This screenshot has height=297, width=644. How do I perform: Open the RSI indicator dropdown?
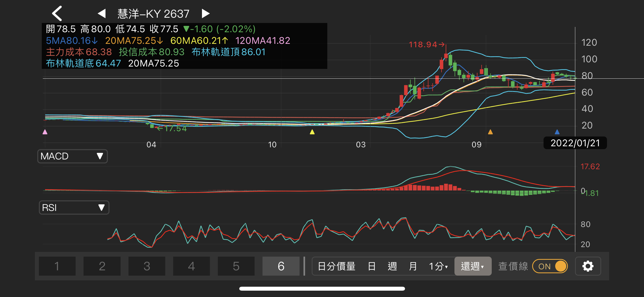74,208
